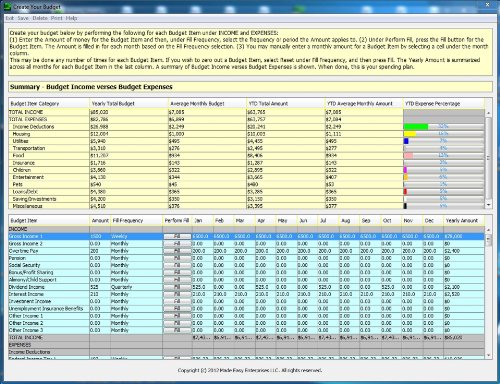Click Fill for Interest Income row
The height and width of the screenshot is (384, 500).
(x=177, y=294)
